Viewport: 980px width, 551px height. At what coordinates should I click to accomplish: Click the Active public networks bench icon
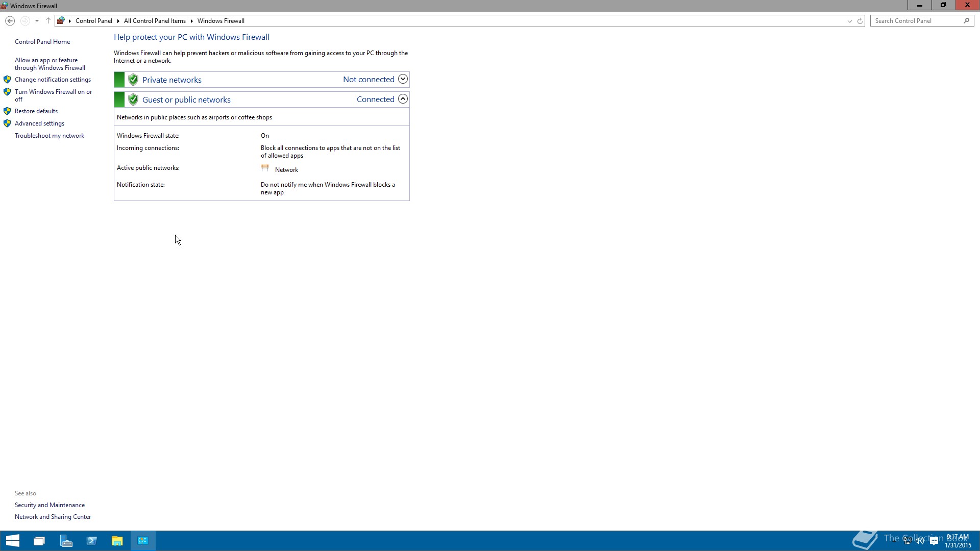[x=265, y=168]
